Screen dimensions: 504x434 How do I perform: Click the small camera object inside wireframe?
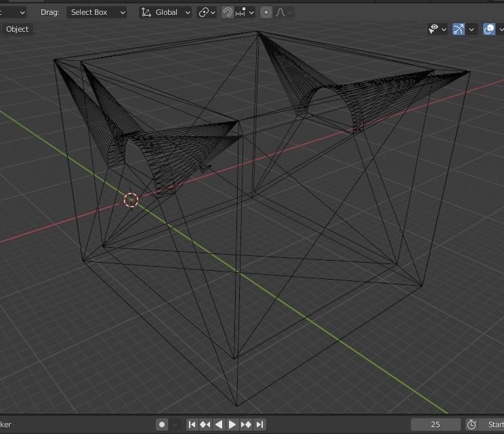(205, 168)
